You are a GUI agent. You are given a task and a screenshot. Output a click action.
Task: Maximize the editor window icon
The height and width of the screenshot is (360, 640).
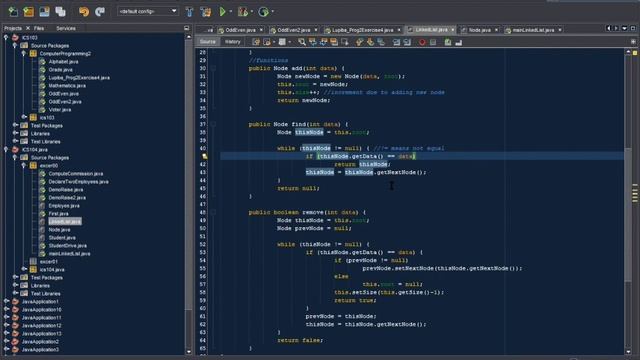click(x=633, y=29)
